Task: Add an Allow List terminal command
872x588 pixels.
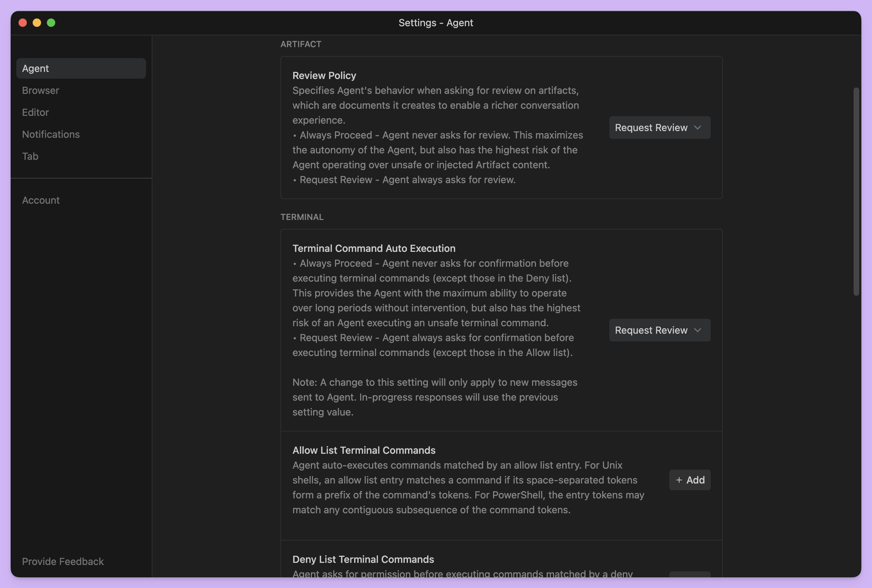Action: (x=690, y=480)
